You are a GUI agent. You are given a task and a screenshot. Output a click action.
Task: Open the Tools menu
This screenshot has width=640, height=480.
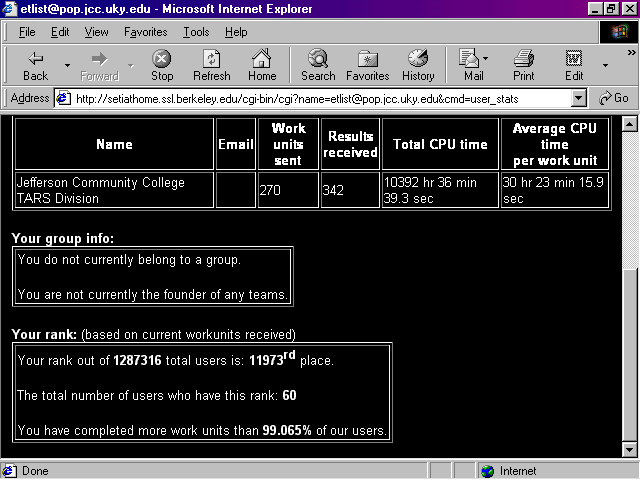(x=196, y=32)
